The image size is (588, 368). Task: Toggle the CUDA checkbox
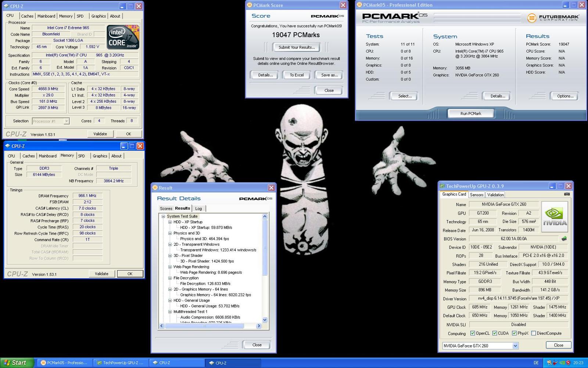tap(495, 333)
